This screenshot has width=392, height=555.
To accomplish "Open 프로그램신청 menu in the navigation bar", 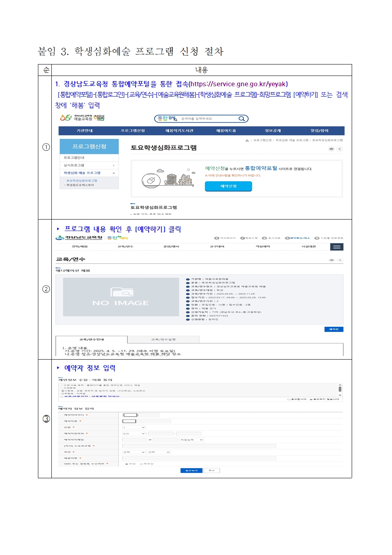I will click(x=133, y=131).
